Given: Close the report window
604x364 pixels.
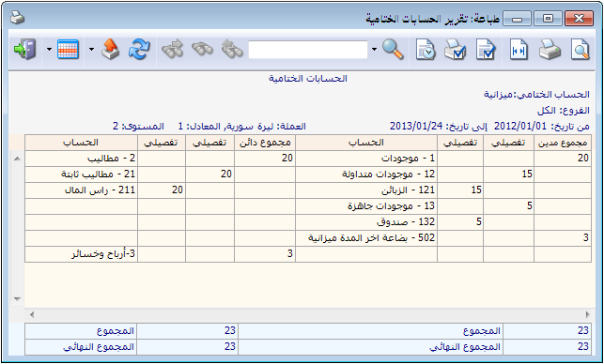Looking at the screenshot, I should pos(579,18).
